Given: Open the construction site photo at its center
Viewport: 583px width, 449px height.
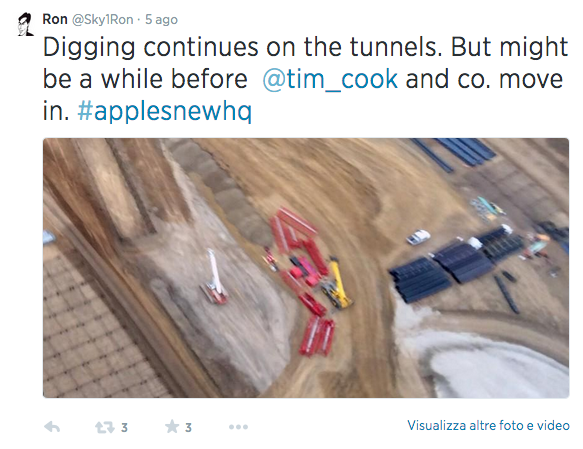Looking at the screenshot, I should click(x=306, y=268).
